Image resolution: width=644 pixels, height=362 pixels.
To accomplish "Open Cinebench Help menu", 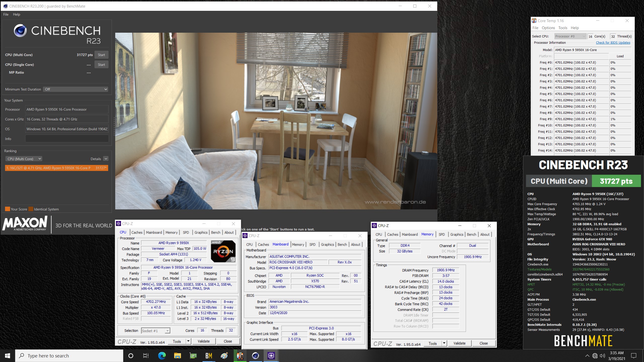I will click(17, 14).
